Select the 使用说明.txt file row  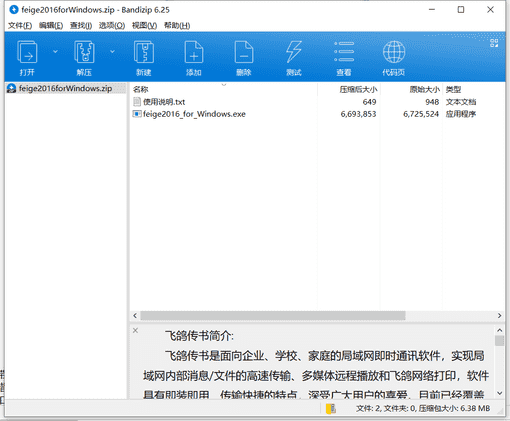(x=317, y=102)
